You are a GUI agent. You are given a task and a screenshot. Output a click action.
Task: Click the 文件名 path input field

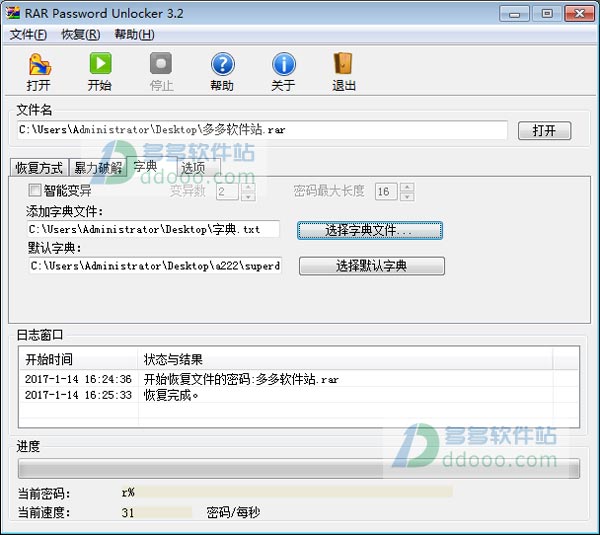pos(262,130)
